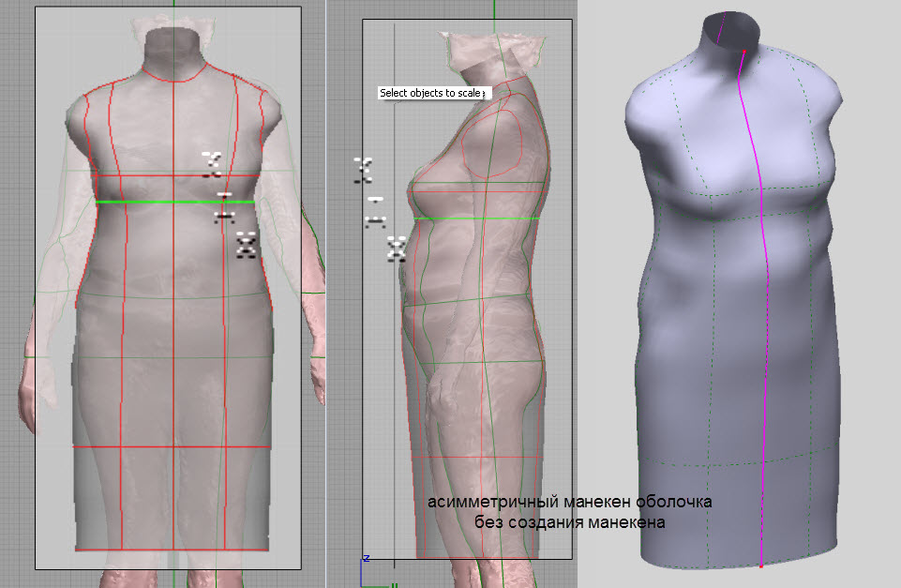The width and height of the screenshot is (901, 588).
Task: Click caption line "без создания манекена"
Action: 569,522
